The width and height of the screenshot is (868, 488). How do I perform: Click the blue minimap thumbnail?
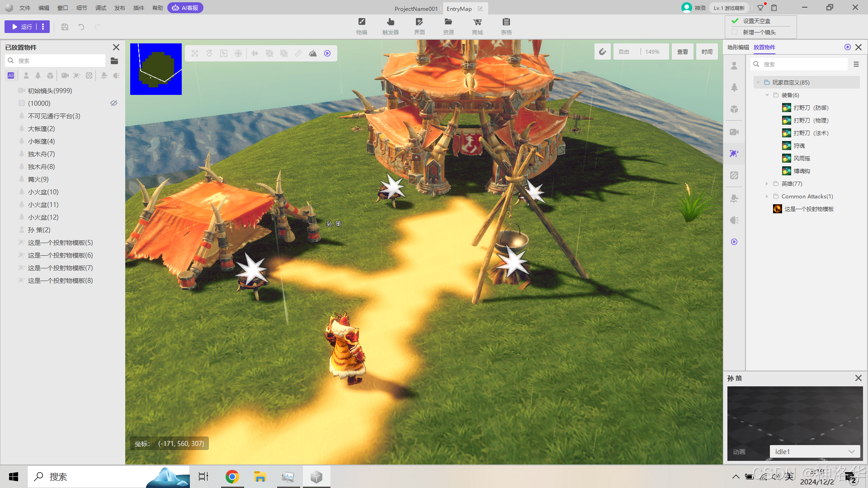156,69
